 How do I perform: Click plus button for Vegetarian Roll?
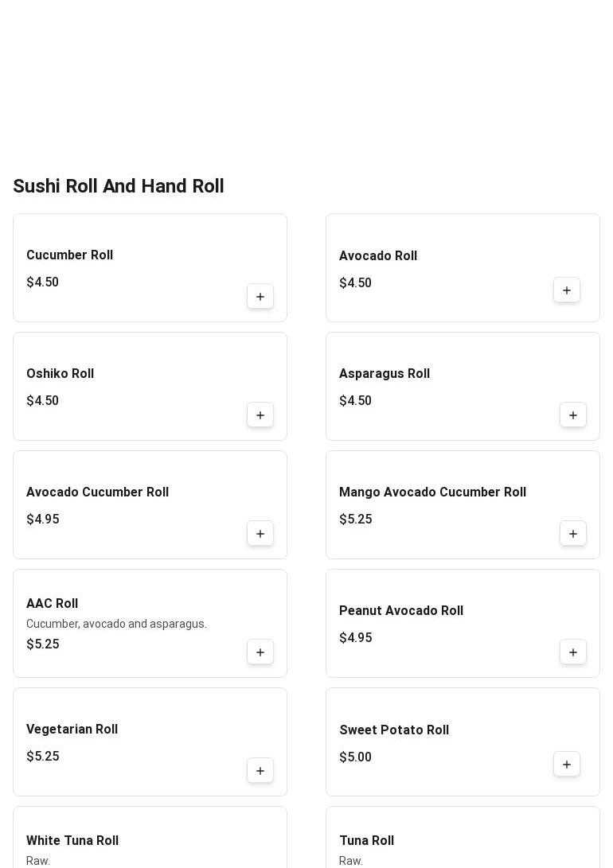260,771
